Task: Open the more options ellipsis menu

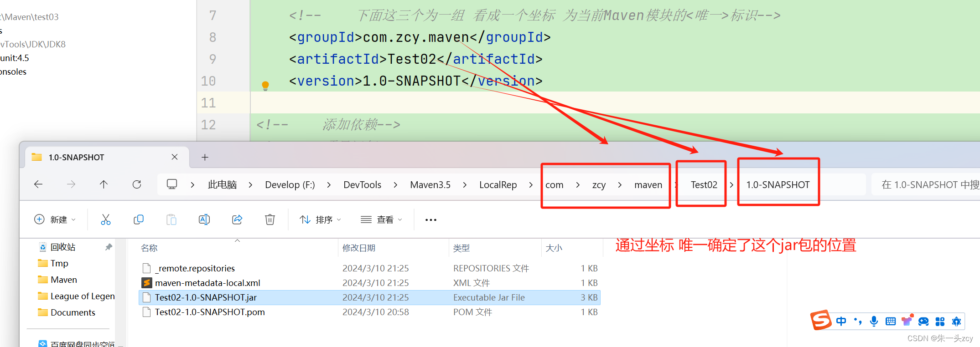Action: click(x=431, y=220)
